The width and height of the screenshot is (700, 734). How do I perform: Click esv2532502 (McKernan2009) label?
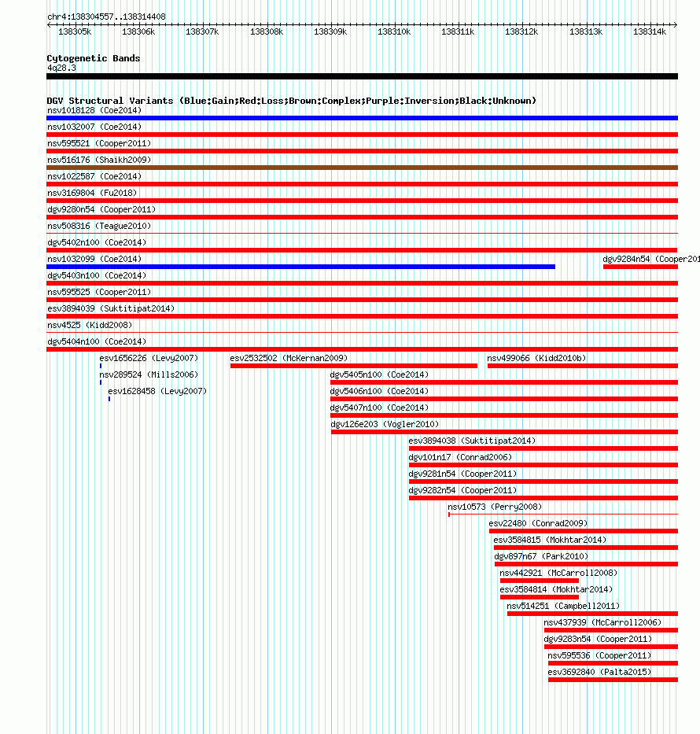[x=289, y=358]
